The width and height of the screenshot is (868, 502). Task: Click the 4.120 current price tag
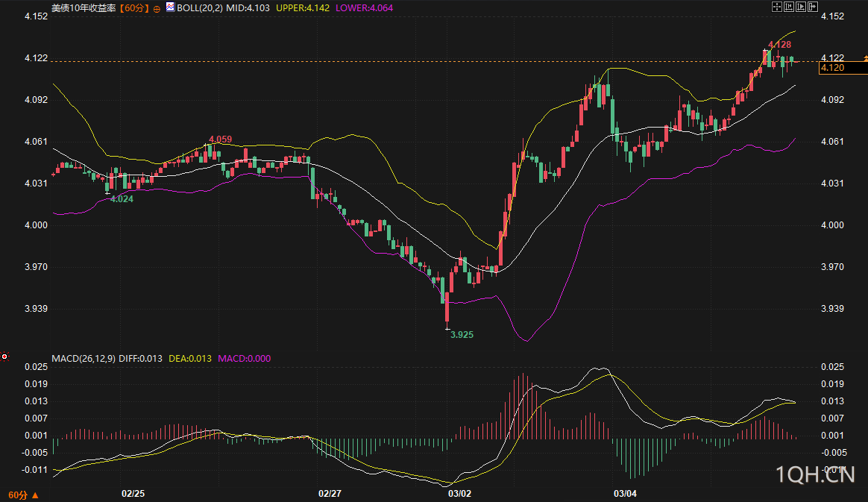point(832,68)
